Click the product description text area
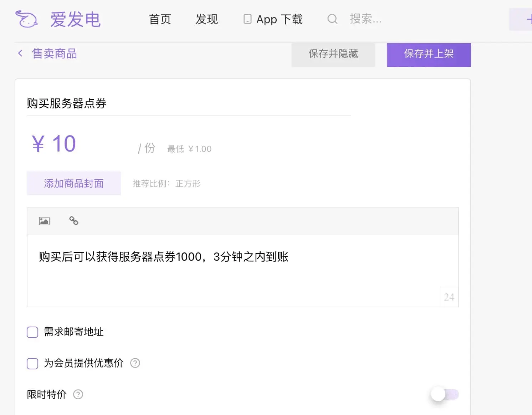 point(242,270)
